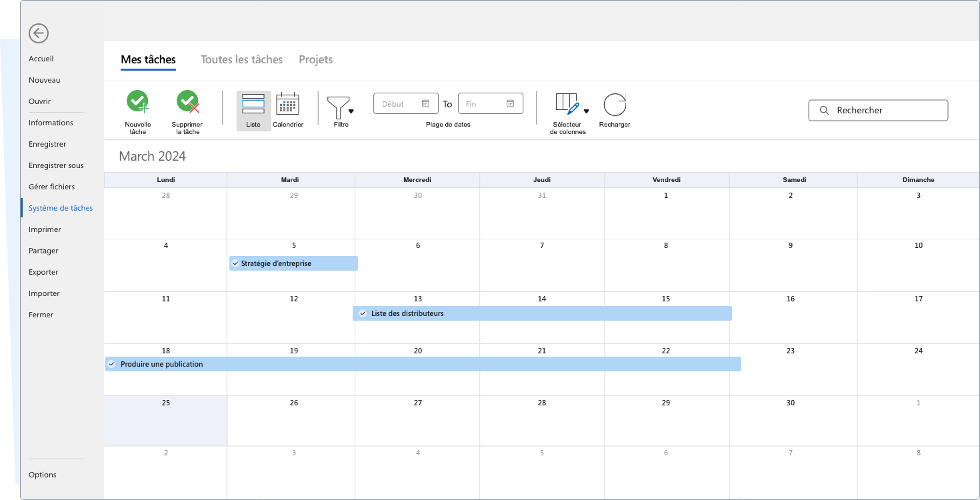
Task: Click the Rechercher search field
Action: tap(878, 110)
